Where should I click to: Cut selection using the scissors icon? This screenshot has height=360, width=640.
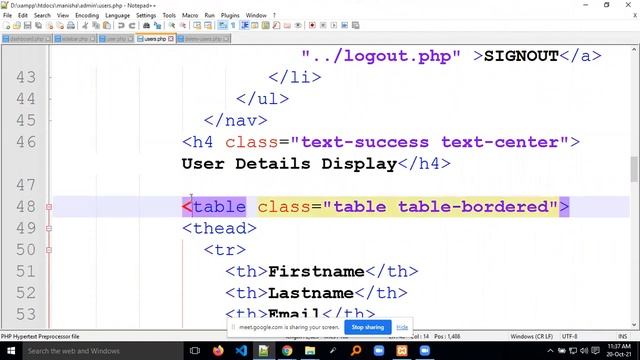click(x=85, y=25)
